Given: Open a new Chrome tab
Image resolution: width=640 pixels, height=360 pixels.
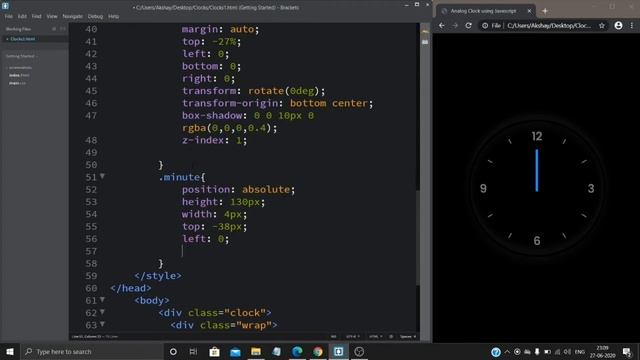Looking at the screenshot, I should pos(545,11).
